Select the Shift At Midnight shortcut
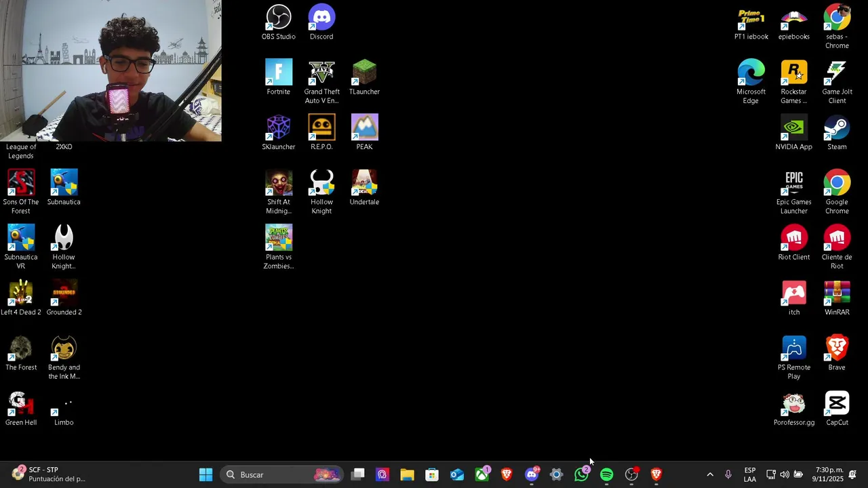 (278, 192)
